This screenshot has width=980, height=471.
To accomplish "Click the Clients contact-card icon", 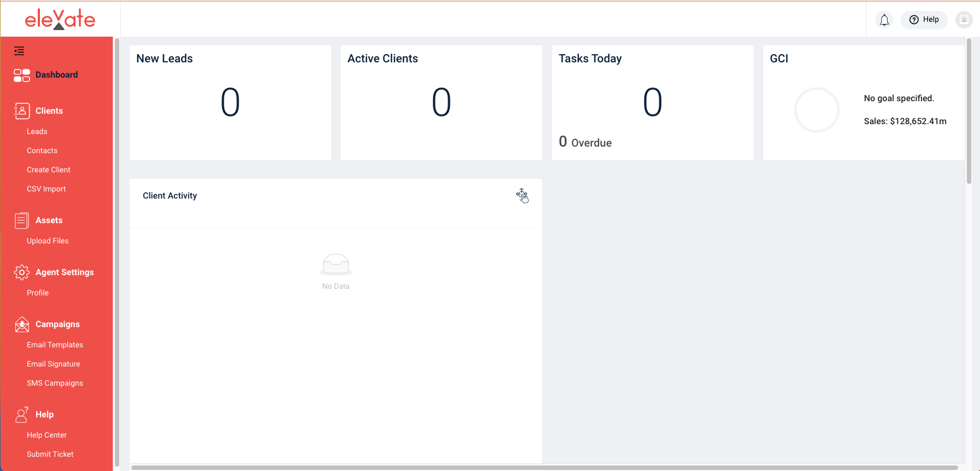I will pyautogui.click(x=22, y=111).
